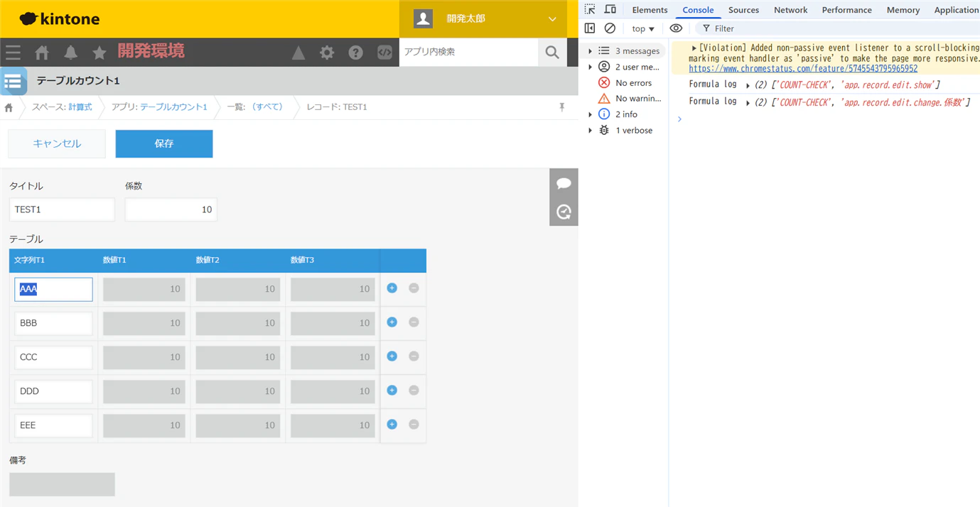Open the スペース 計算式 breadcrumb link
980x507 pixels.
[80, 107]
